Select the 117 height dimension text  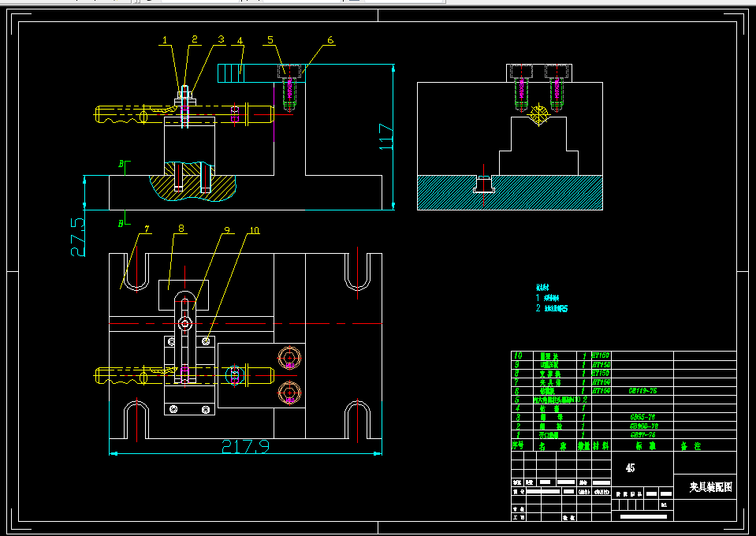click(x=387, y=136)
